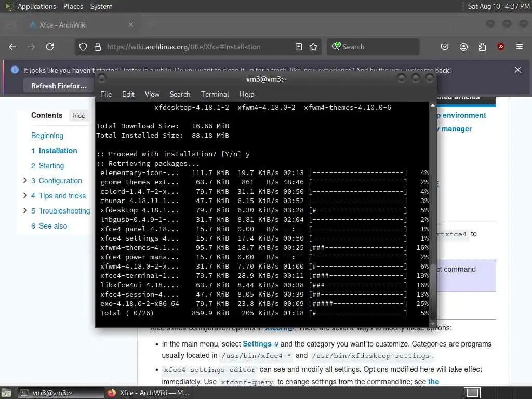This screenshot has height=399, width=532.
Task: Click the terminal window menu icon
Action: (101, 79)
